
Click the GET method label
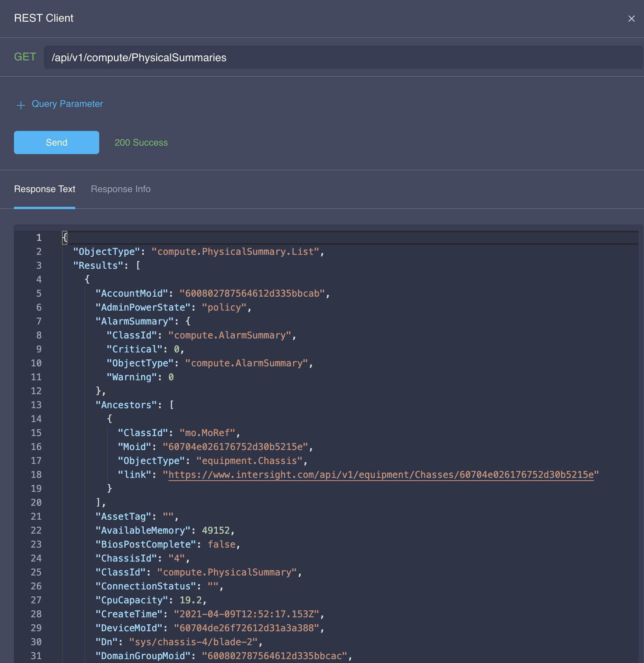[x=25, y=57]
